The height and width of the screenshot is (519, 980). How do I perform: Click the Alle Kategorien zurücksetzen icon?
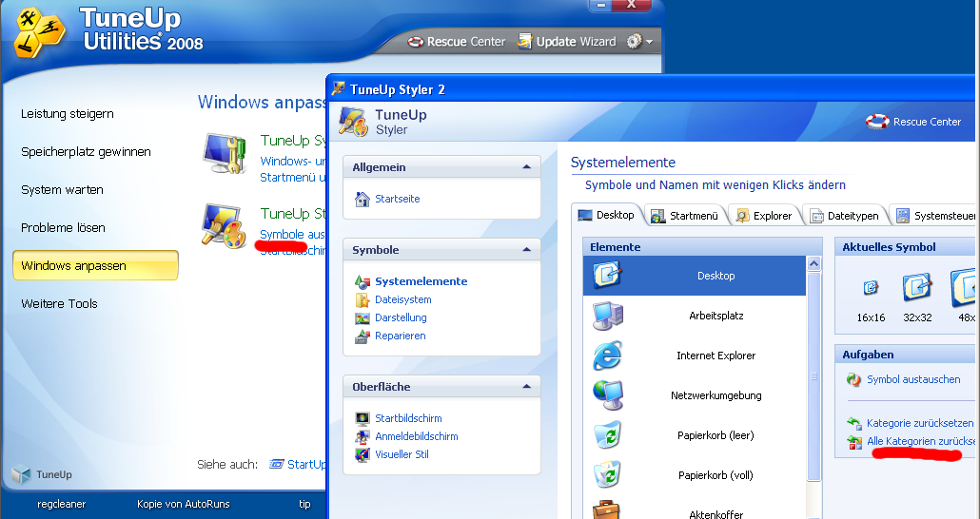pyautogui.click(x=853, y=442)
